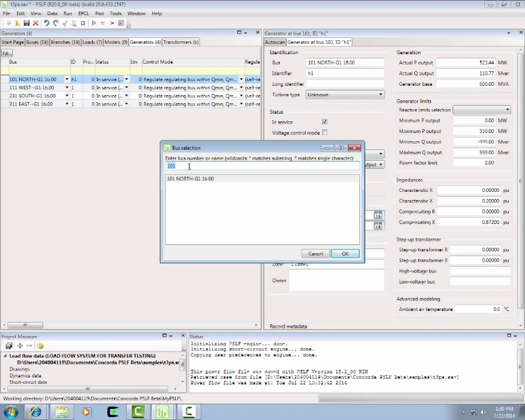525x420 pixels.
Task: Click the Compensating X value field
Action: coord(470,222)
